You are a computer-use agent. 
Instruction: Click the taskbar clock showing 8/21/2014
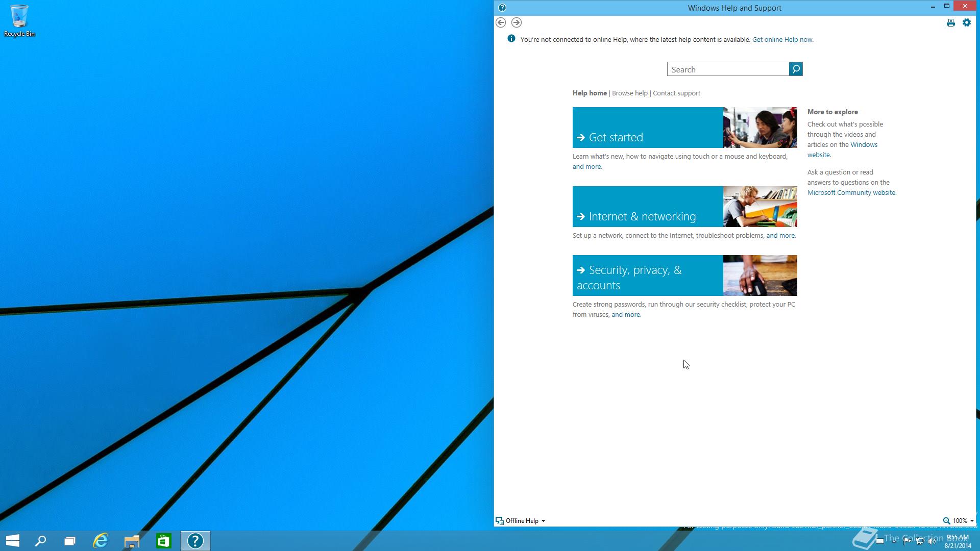[958, 541]
